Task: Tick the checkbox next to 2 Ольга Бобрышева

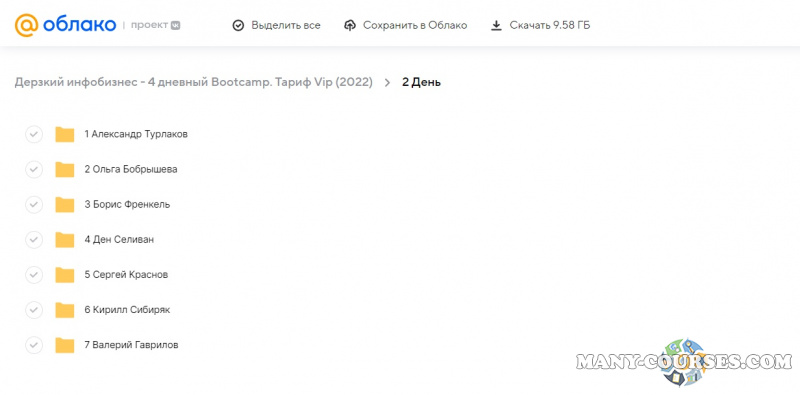Action: 34,169
